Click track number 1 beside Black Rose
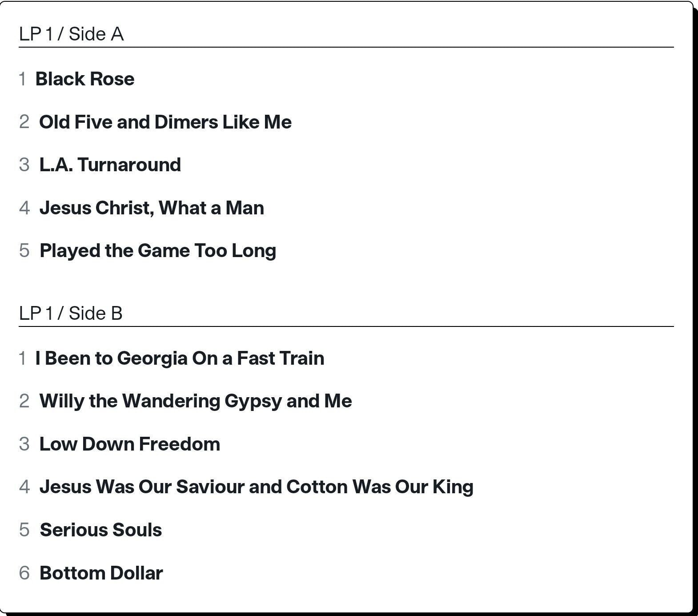Viewport: 698px width, 616px height. coord(23,79)
